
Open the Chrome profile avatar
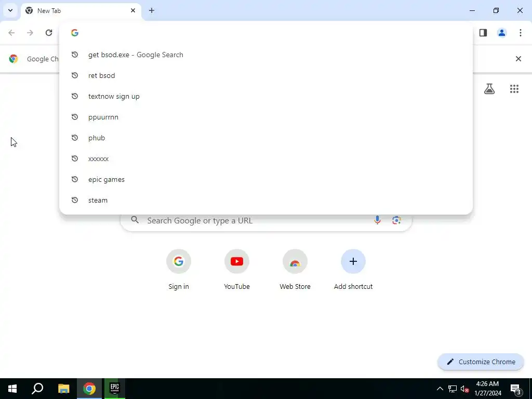pyautogui.click(x=502, y=33)
